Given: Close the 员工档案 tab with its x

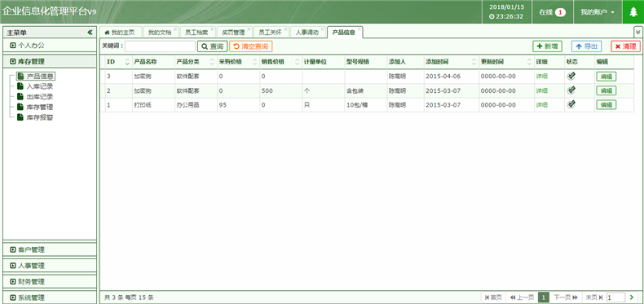Looking at the screenshot, I should [x=212, y=29].
